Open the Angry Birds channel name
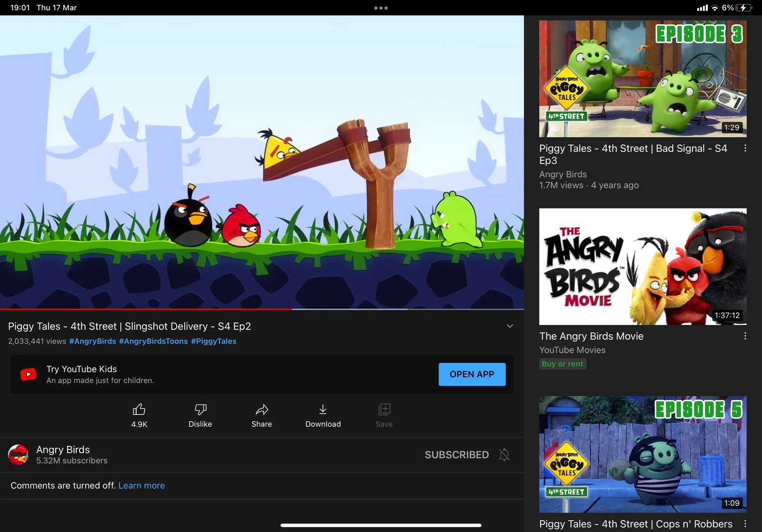This screenshot has width=762, height=532. [x=63, y=449]
